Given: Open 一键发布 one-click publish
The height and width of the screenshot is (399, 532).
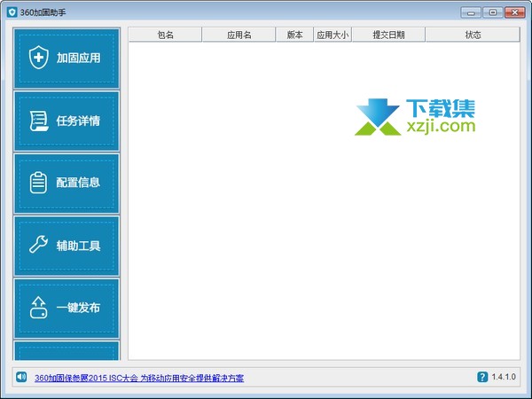Looking at the screenshot, I should click(x=66, y=308).
